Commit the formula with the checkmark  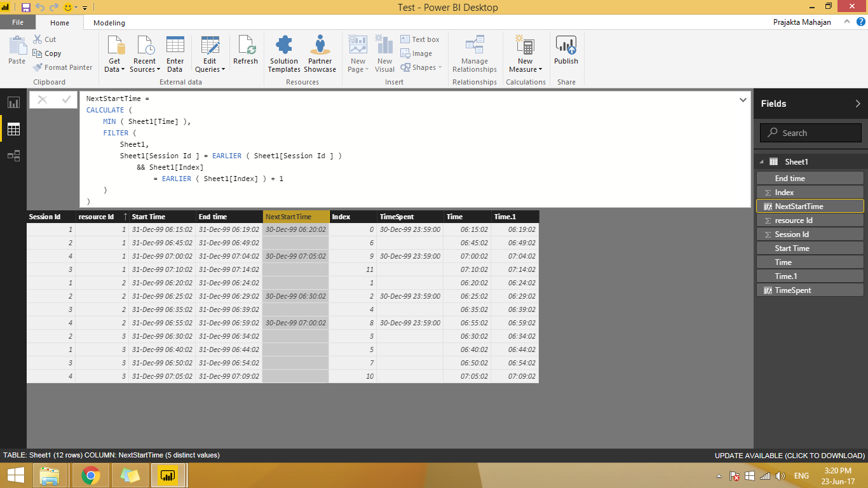click(66, 100)
